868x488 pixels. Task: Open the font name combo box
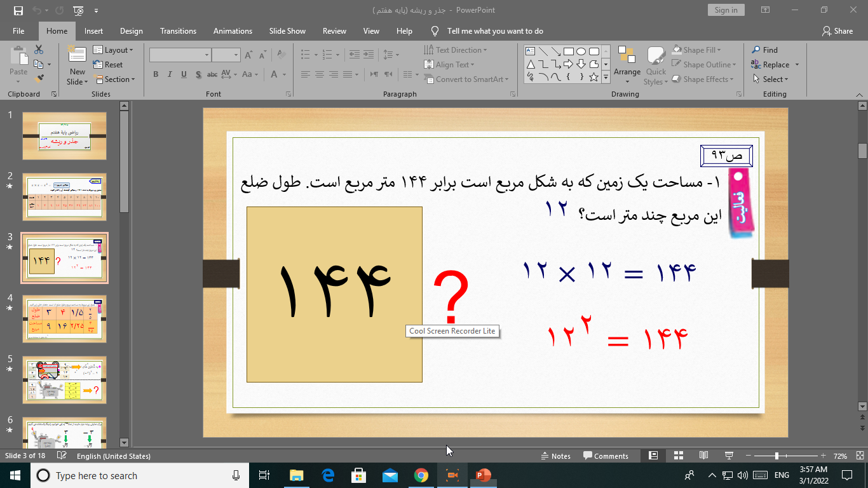[x=180, y=55]
